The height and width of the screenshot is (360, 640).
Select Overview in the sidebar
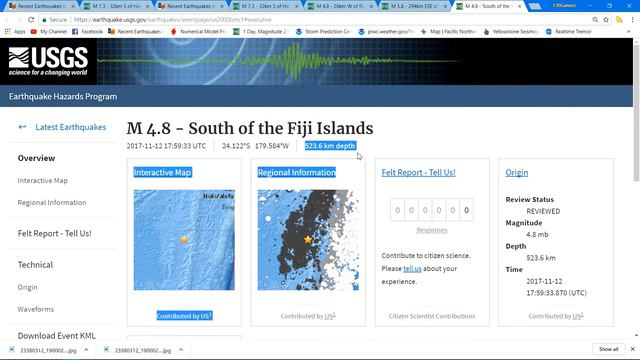tap(36, 158)
